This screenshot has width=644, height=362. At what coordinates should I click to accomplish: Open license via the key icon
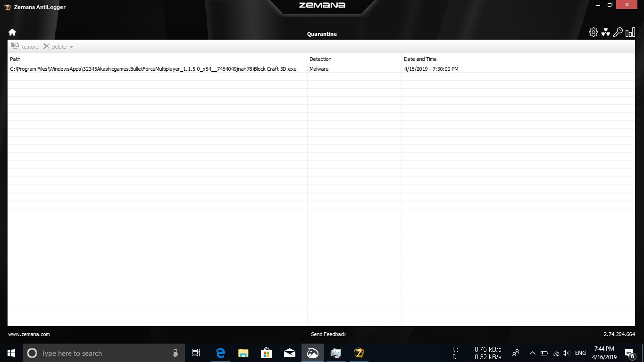(x=618, y=32)
